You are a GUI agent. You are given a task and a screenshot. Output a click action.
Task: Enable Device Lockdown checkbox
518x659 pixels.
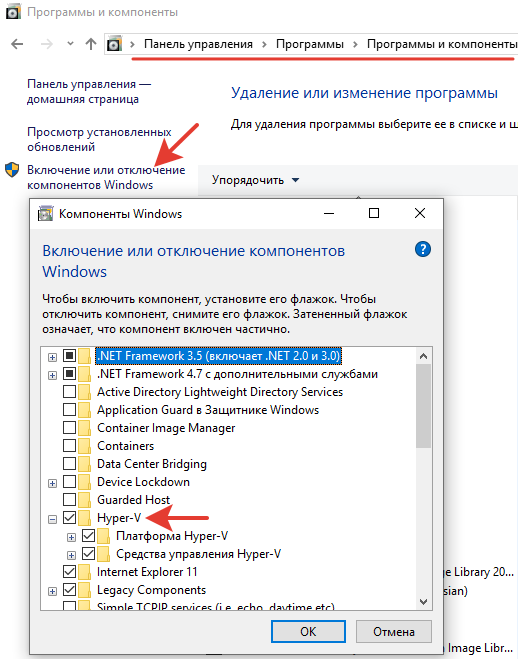pos(69,482)
